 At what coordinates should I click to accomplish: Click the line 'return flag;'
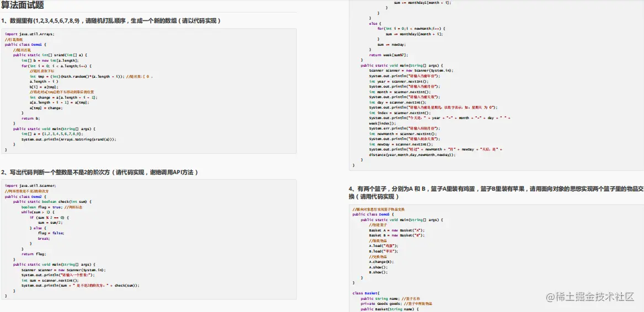click(34, 254)
